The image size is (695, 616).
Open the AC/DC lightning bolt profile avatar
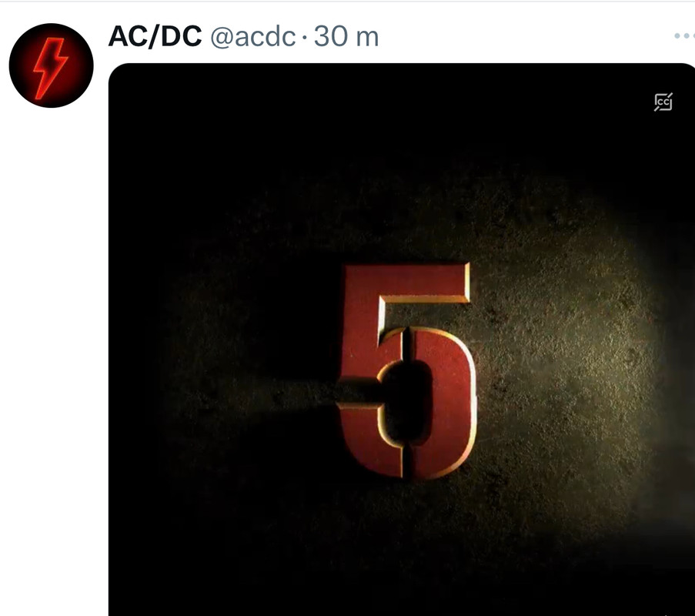pos(51,65)
